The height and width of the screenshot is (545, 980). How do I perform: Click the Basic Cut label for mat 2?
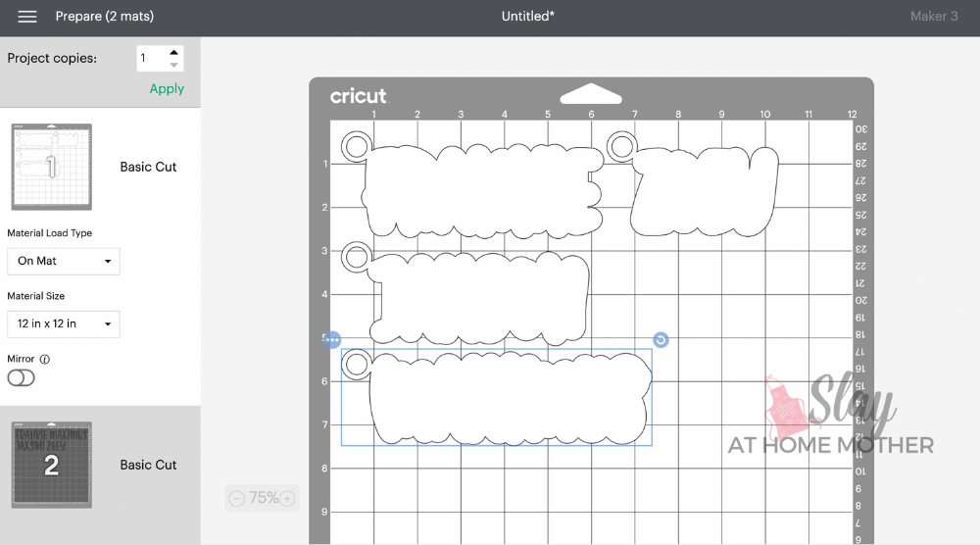coord(148,465)
